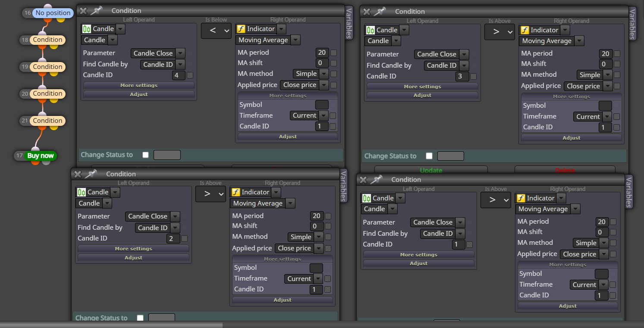Tick the checkbox beside Candle ID 4
This screenshot has height=328, width=644.
190,75
